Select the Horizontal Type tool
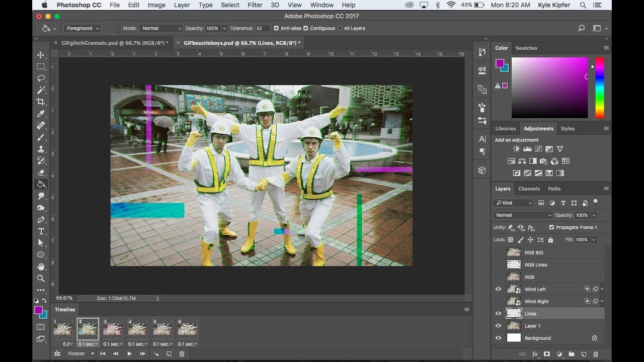Image resolution: width=644 pixels, height=362 pixels. (x=41, y=231)
